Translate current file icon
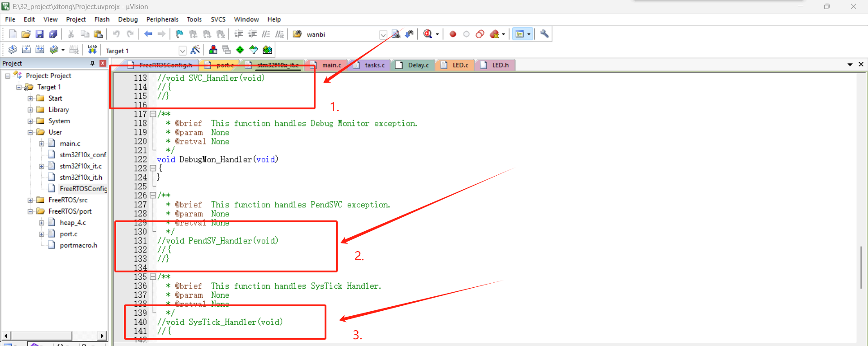868x346 pixels. tap(13, 50)
